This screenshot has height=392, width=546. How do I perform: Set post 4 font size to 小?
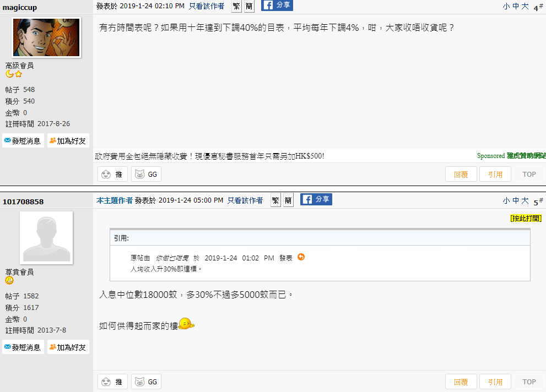tap(506, 6)
